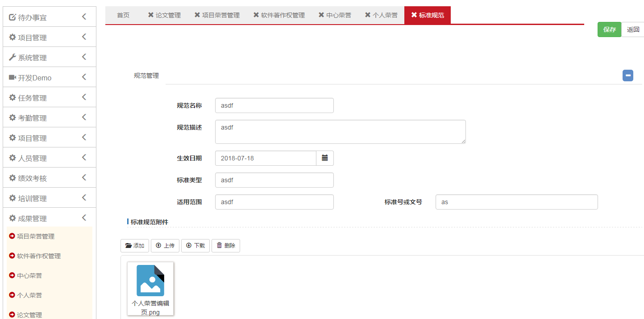Expand 系统管理 menu chevron
The width and height of the screenshot is (644, 319).
tap(84, 57)
